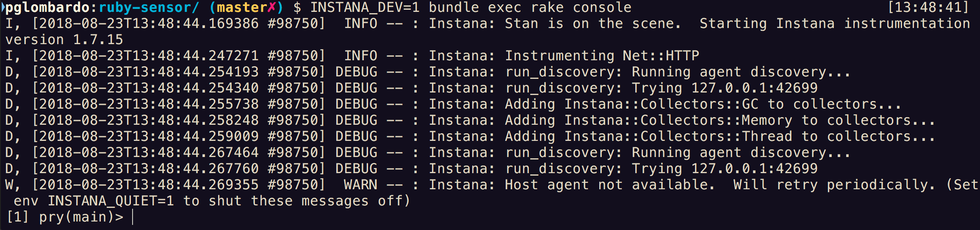Click the version 1.7.15 text
The height and width of the screenshot is (230, 980).
(x=64, y=40)
